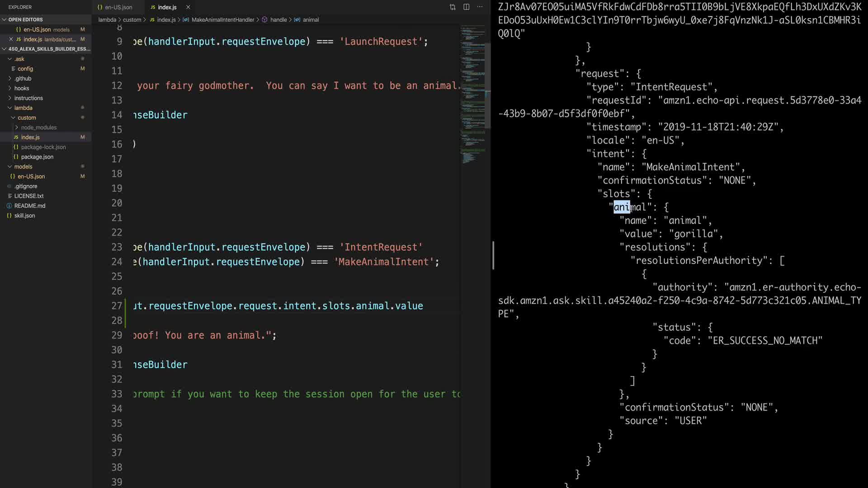The image size is (868, 488).
Task: Open skill.json file icon
Action: click(9, 216)
